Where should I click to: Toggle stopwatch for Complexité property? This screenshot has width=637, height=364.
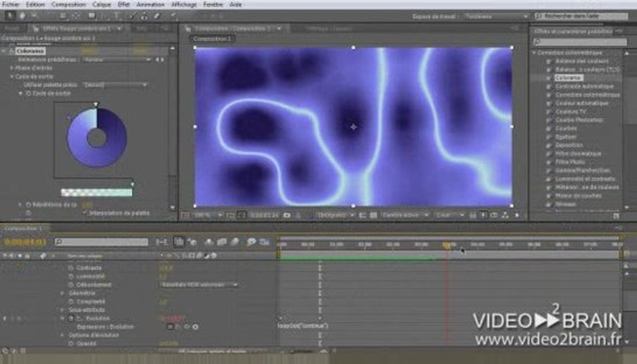tap(71, 301)
